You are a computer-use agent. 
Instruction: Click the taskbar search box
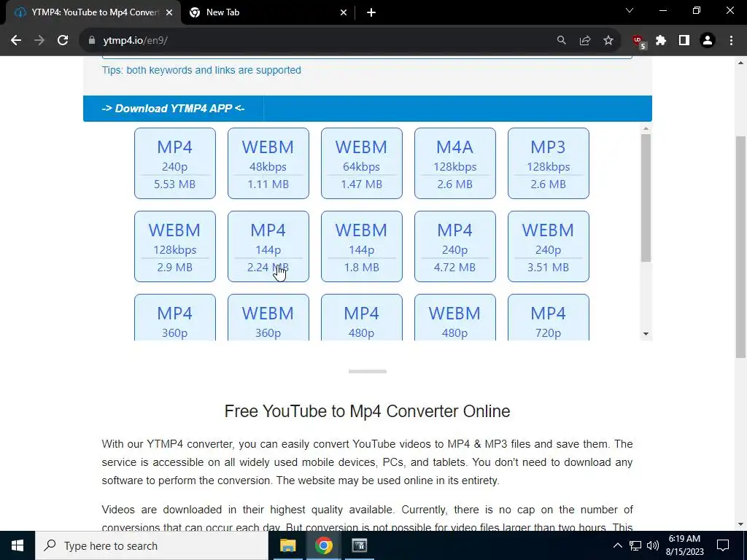point(152,545)
